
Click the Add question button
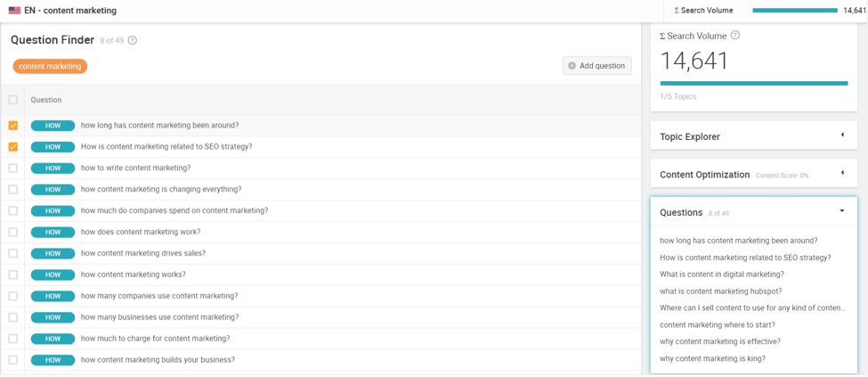click(x=596, y=65)
